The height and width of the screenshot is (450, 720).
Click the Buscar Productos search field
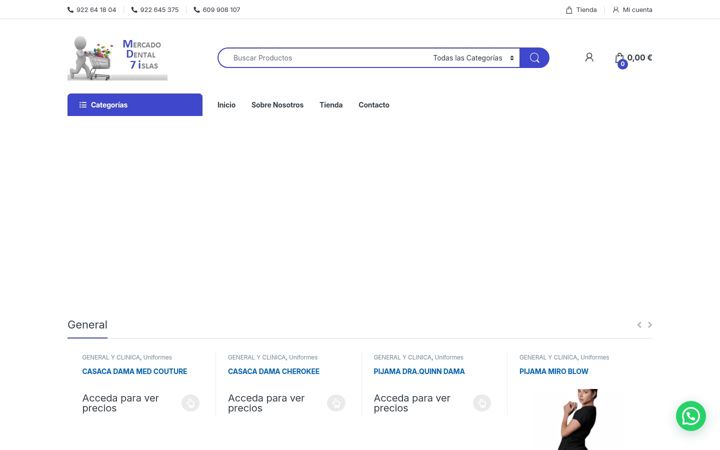click(326, 58)
